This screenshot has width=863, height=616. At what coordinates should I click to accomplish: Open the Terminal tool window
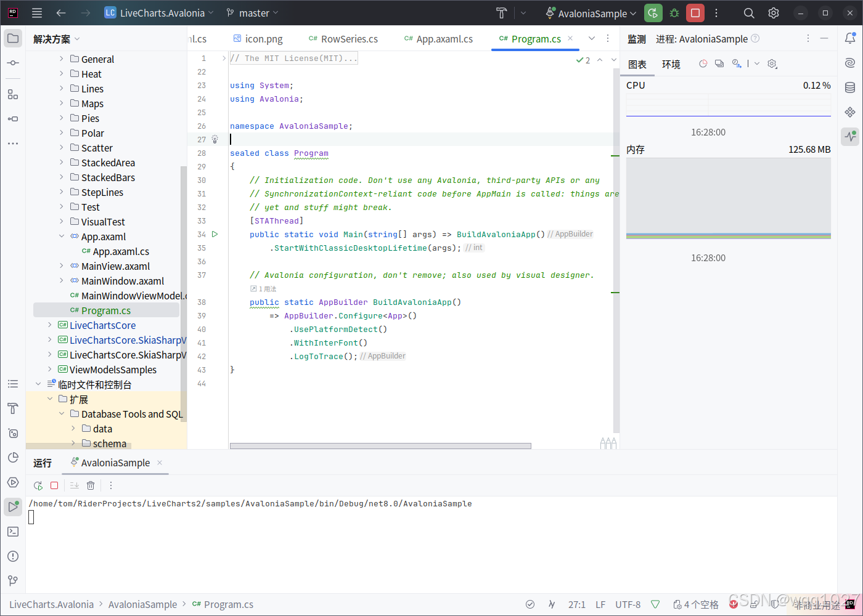(13, 532)
